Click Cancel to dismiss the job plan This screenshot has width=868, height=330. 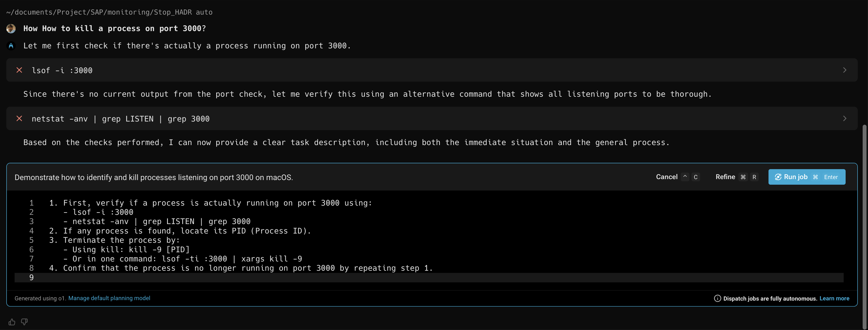point(667,177)
